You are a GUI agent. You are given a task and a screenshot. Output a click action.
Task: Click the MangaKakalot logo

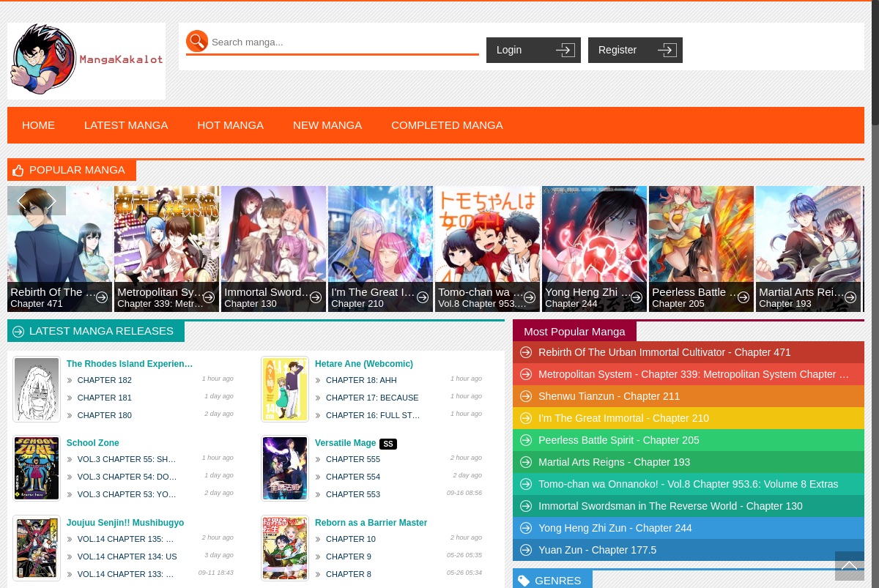[86, 60]
